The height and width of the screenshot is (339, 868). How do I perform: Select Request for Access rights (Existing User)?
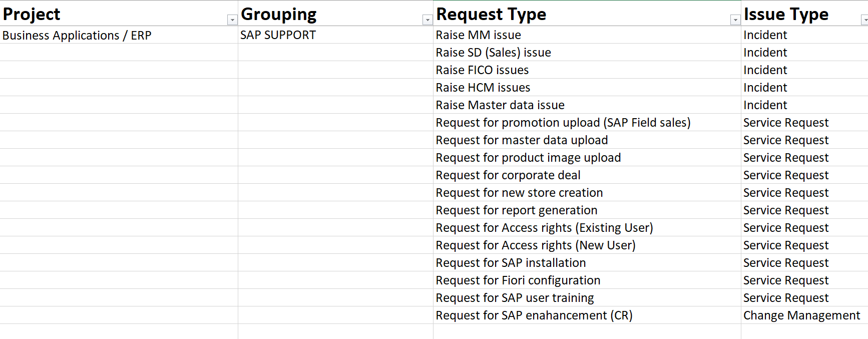[x=587, y=228]
